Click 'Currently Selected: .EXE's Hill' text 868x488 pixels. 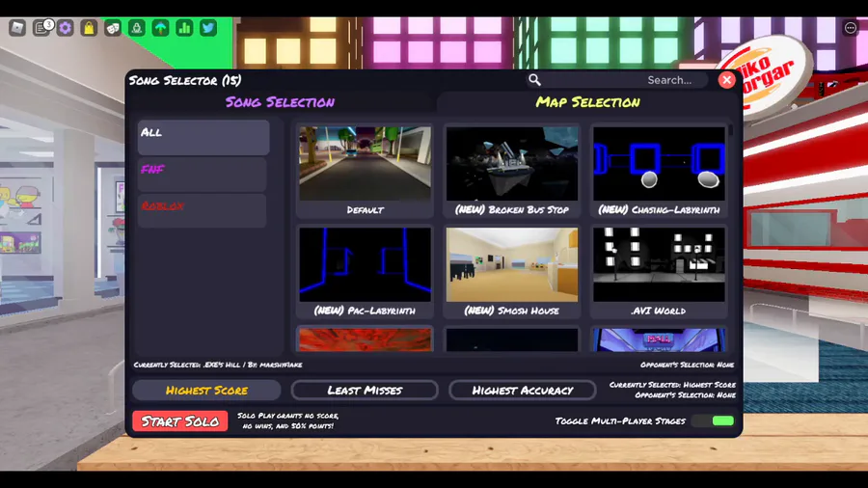(218, 365)
